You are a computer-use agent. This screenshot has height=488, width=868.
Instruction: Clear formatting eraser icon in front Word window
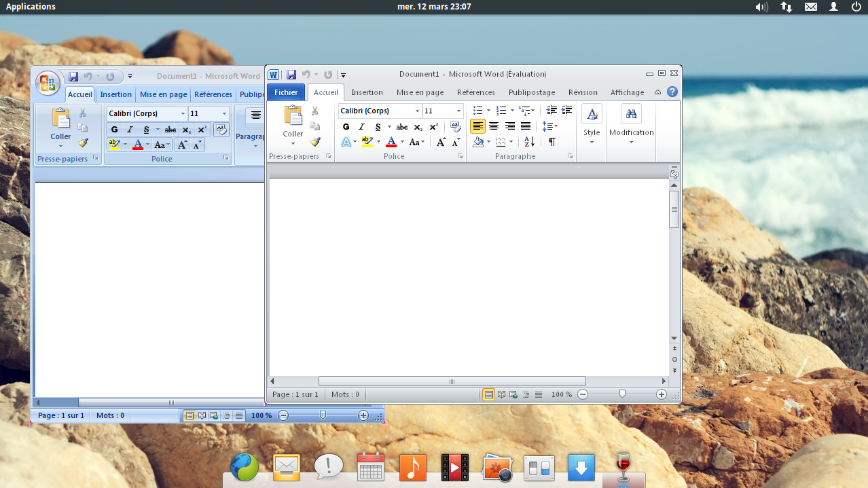455,126
